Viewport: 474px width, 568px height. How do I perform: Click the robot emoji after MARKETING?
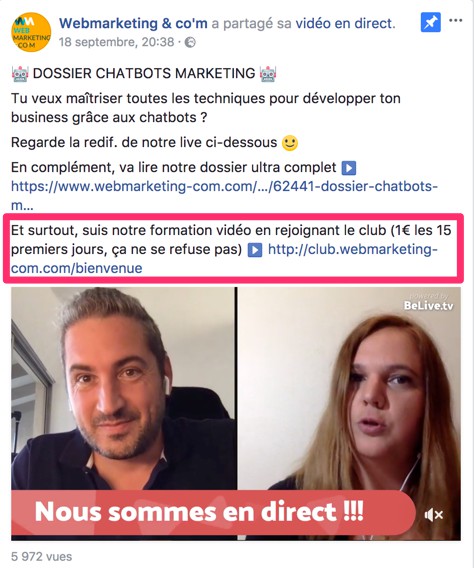[x=268, y=74]
